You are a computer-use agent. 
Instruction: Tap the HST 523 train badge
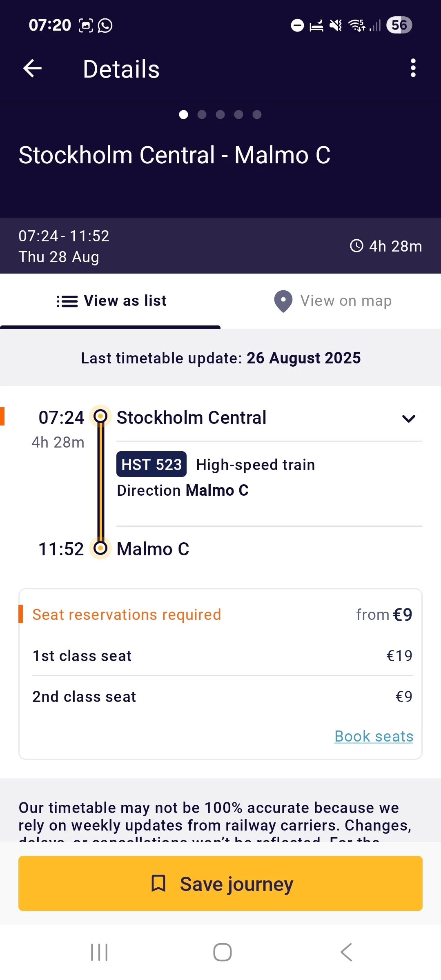pos(151,464)
